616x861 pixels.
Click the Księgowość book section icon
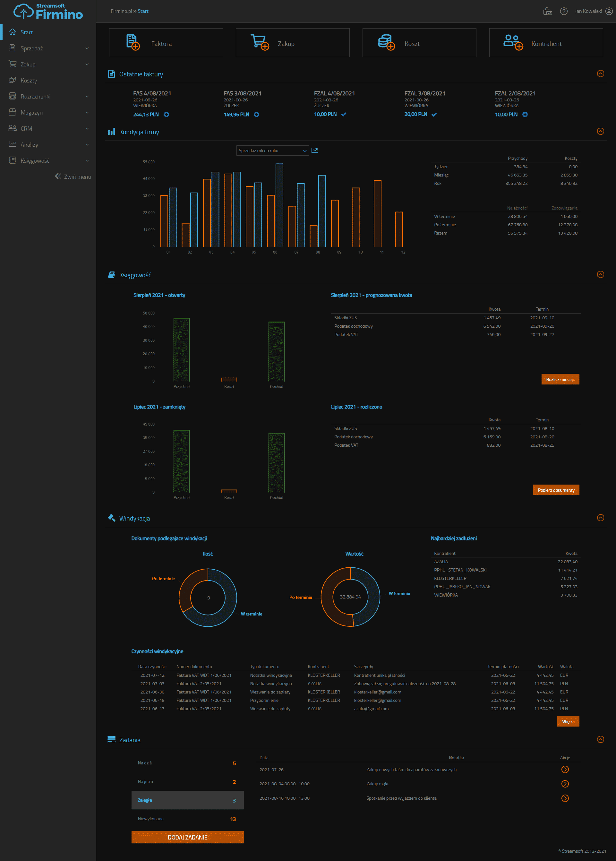point(111,275)
